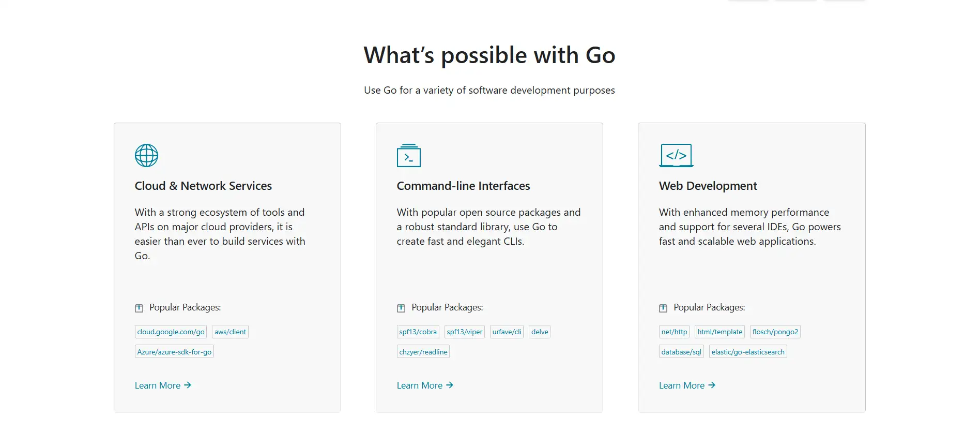The image size is (980, 431).
Task: Open Learn More under Command-line Interfaces
Action: 425,385
